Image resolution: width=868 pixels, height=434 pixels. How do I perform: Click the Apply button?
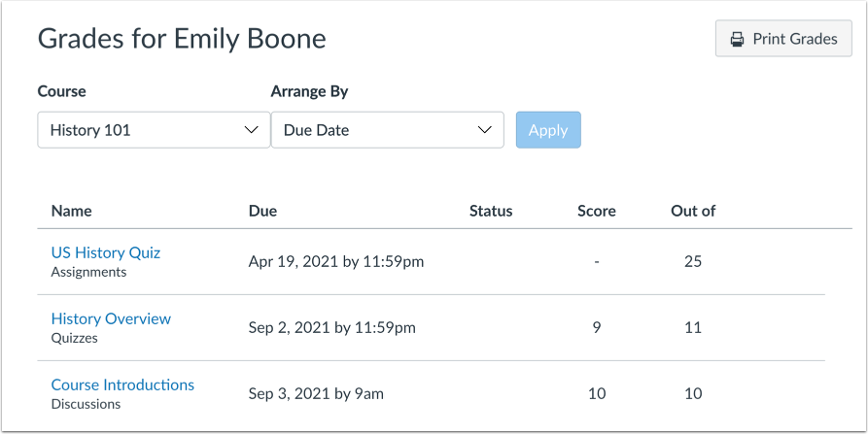pyautogui.click(x=548, y=130)
